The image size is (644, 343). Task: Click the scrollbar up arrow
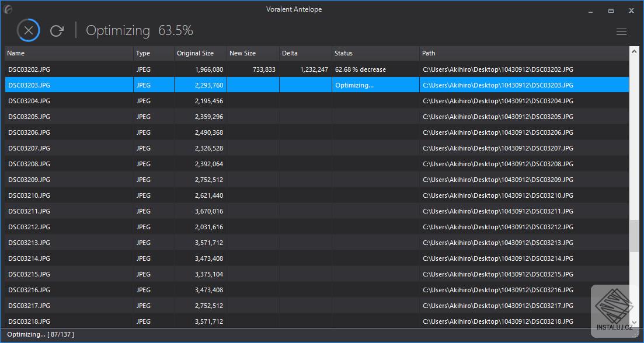click(635, 51)
